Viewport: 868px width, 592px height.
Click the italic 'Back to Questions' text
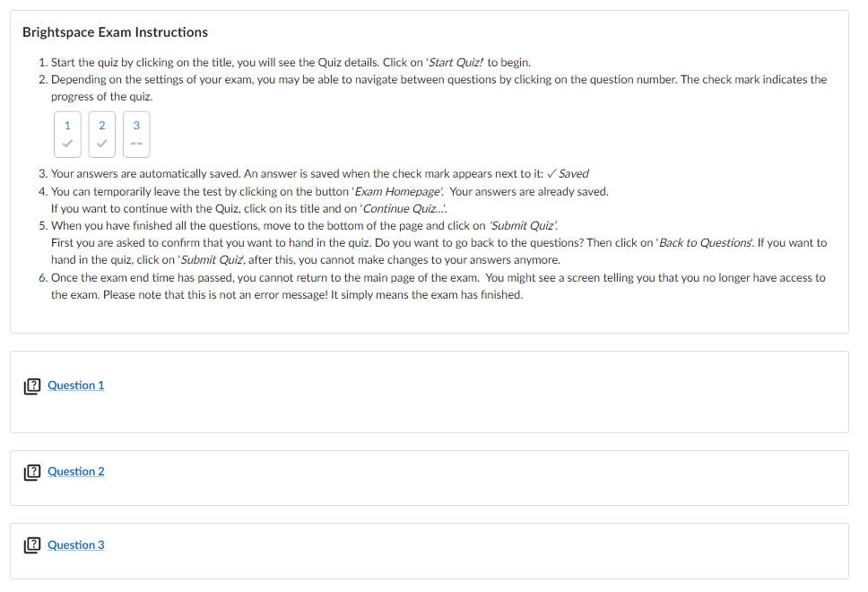[x=705, y=243]
